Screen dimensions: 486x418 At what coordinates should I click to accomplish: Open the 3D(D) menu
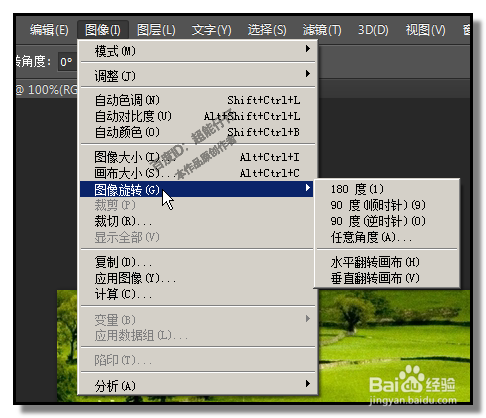pyautogui.click(x=373, y=30)
